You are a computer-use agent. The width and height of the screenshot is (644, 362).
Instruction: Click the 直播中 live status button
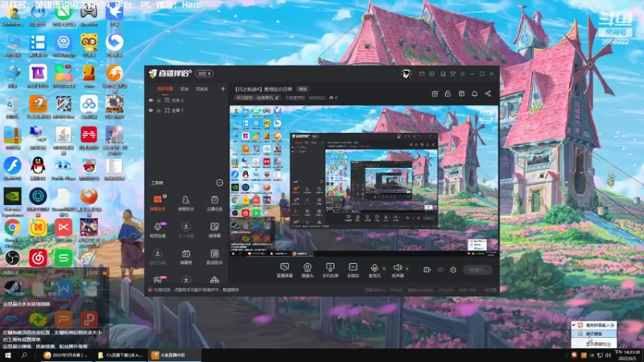point(477,269)
